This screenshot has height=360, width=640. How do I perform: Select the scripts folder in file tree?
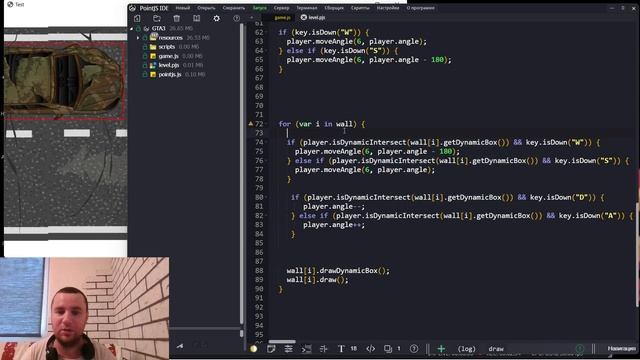(167, 47)
